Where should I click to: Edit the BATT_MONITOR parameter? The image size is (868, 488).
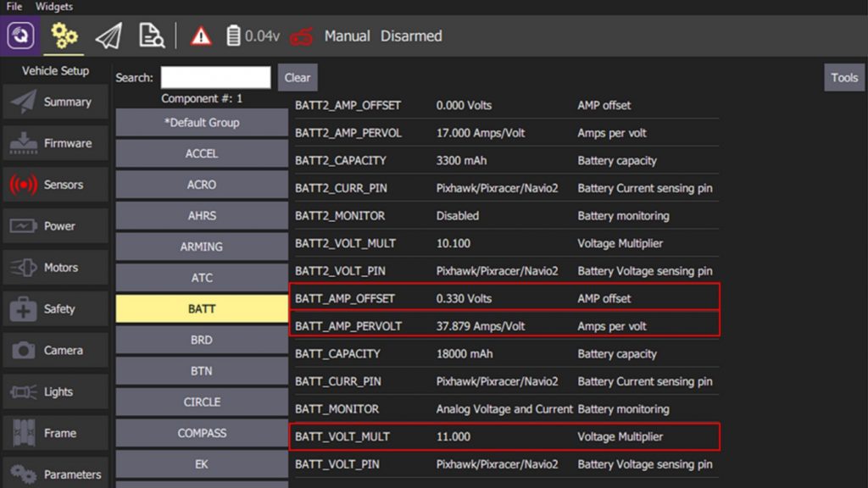coord(506,409)
